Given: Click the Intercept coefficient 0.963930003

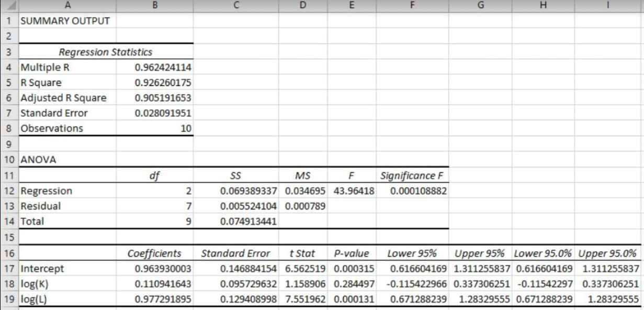Looking at the screenshot, I should click(x=155, y=269).
